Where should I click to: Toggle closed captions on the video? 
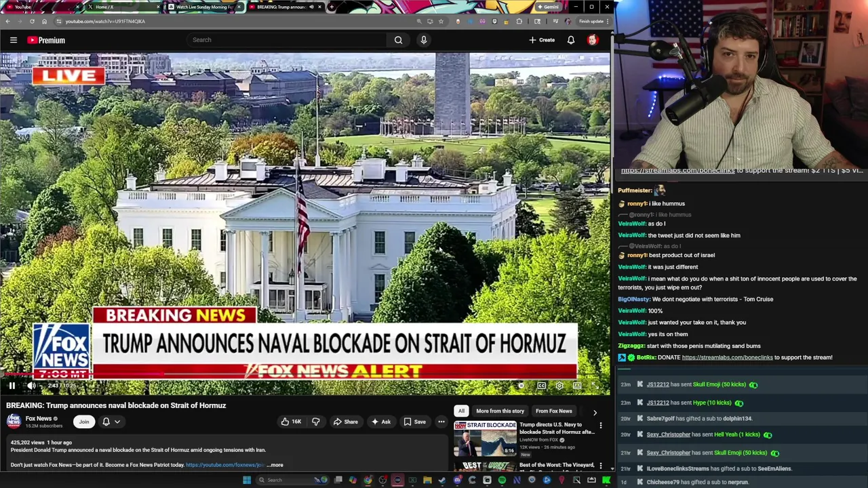[541, 386]
